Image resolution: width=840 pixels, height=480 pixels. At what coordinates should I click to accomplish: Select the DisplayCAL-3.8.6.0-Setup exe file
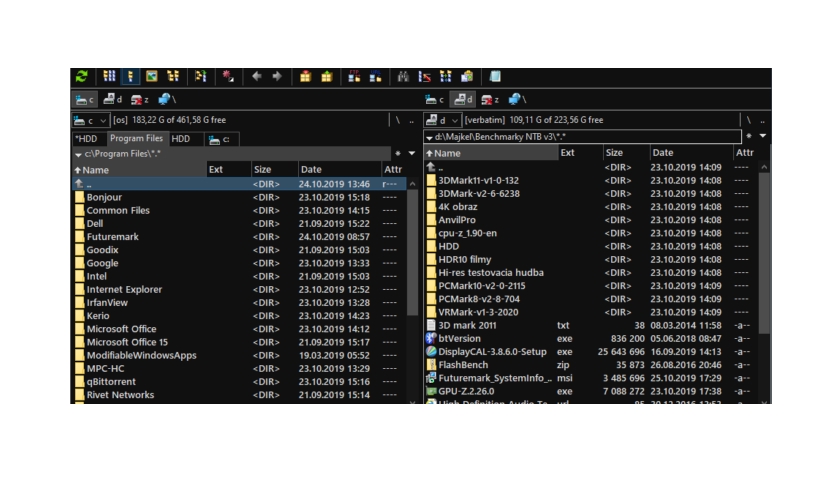click(591, 352)
